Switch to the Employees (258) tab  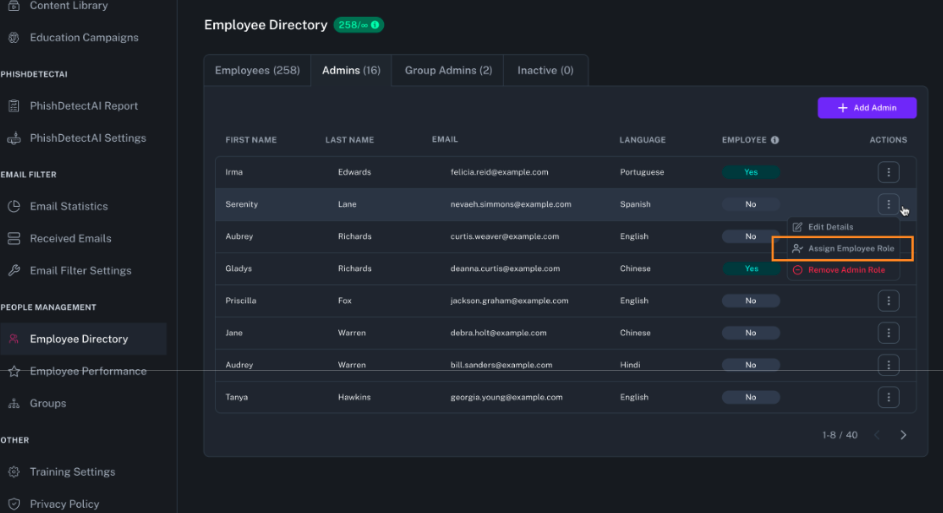257,71
